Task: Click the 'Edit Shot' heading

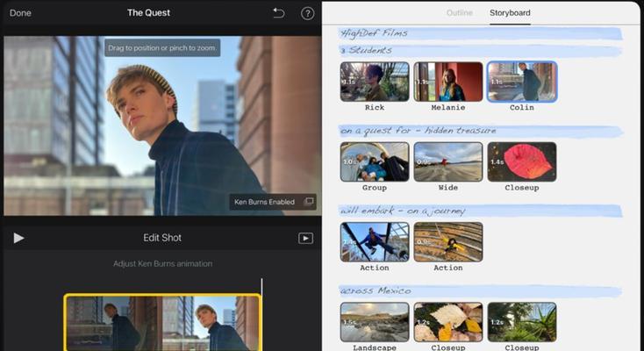Action: tap(162, 238)
